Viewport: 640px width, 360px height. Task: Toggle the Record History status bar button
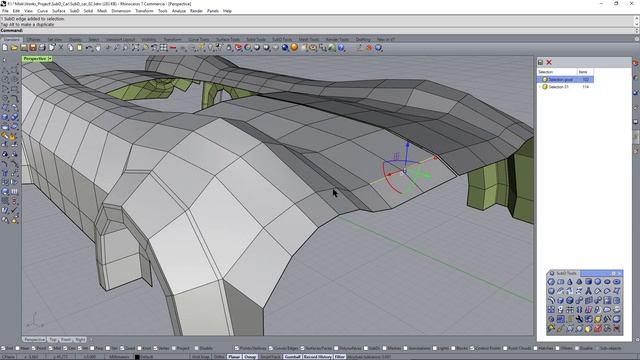[x=318, y=357]
